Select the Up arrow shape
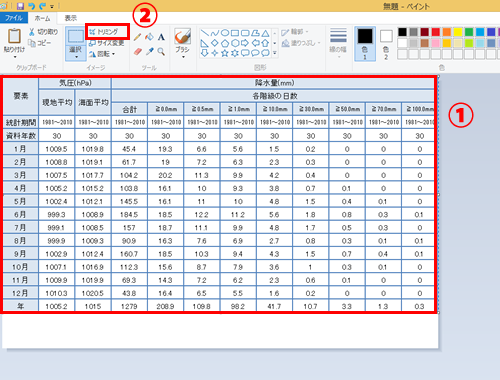 (x=265, y=43)
